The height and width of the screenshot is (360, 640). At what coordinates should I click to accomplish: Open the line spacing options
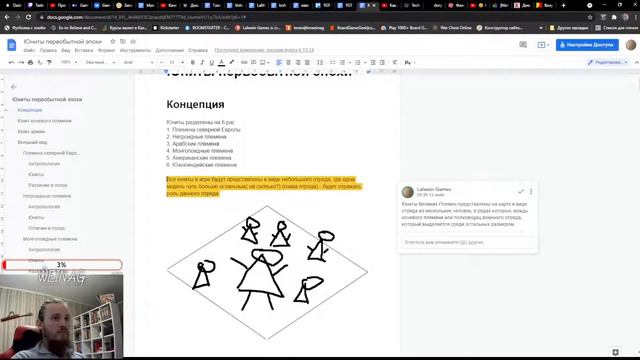coord(320,62)
